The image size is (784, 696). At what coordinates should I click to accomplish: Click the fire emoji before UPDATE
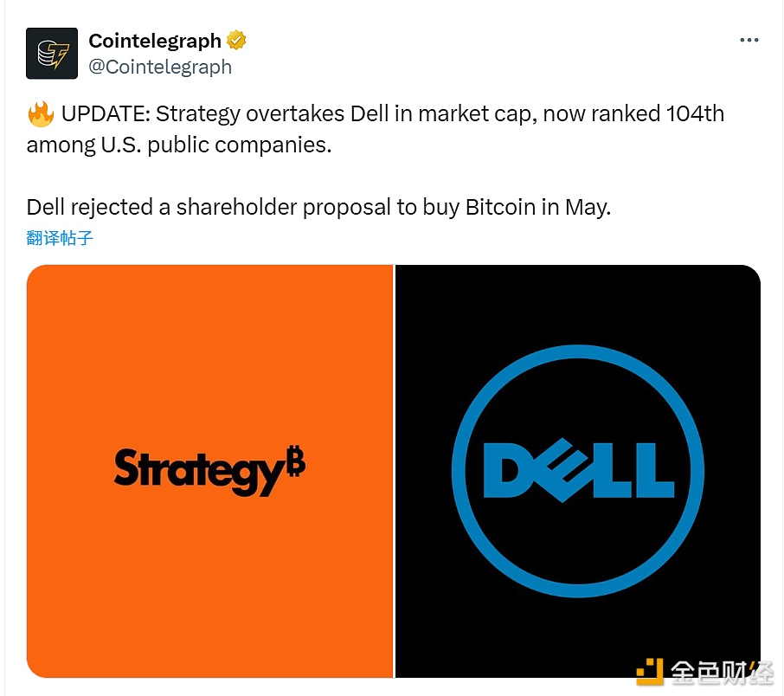[x=41, y=114]
